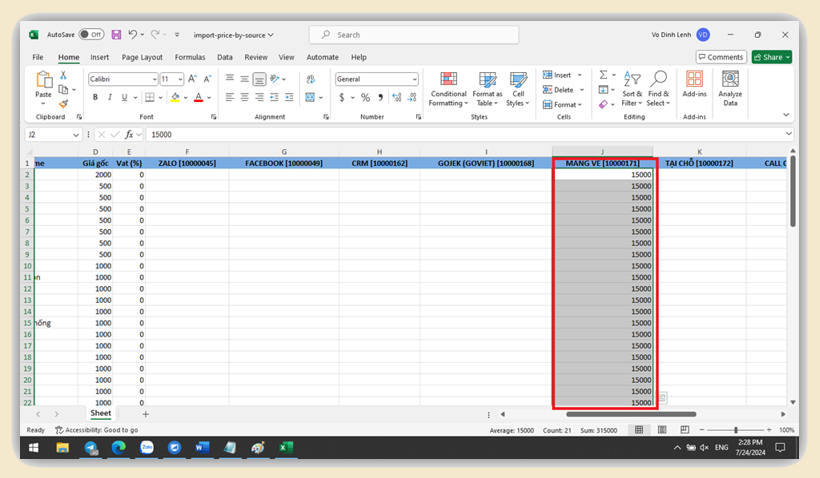Open the Comments button
The width and height of the screenshot is (820, 478).
(721, 57)
